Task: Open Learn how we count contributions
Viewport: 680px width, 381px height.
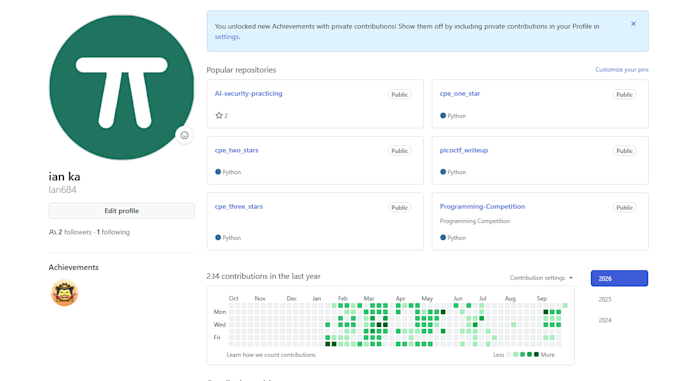Action: 271,355
